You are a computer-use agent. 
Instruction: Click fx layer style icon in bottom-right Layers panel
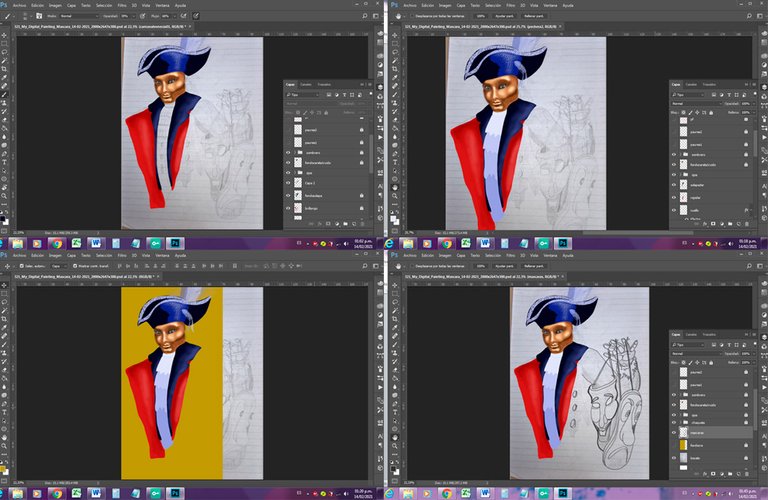pos(705,474)
